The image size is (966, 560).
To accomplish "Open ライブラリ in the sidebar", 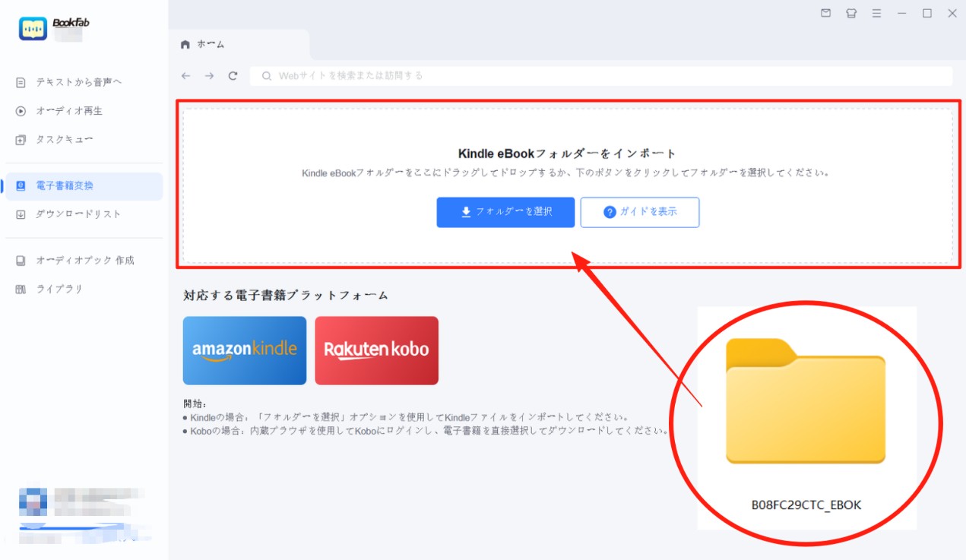I will (59, 289).
